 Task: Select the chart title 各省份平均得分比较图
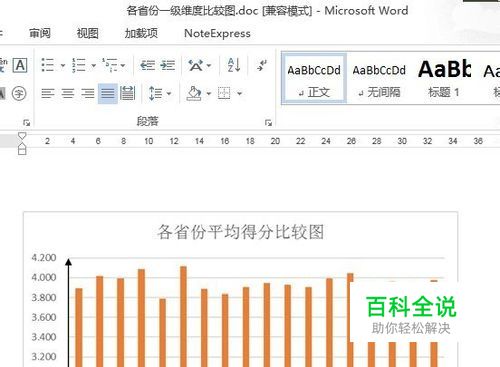tap(241, 232)
